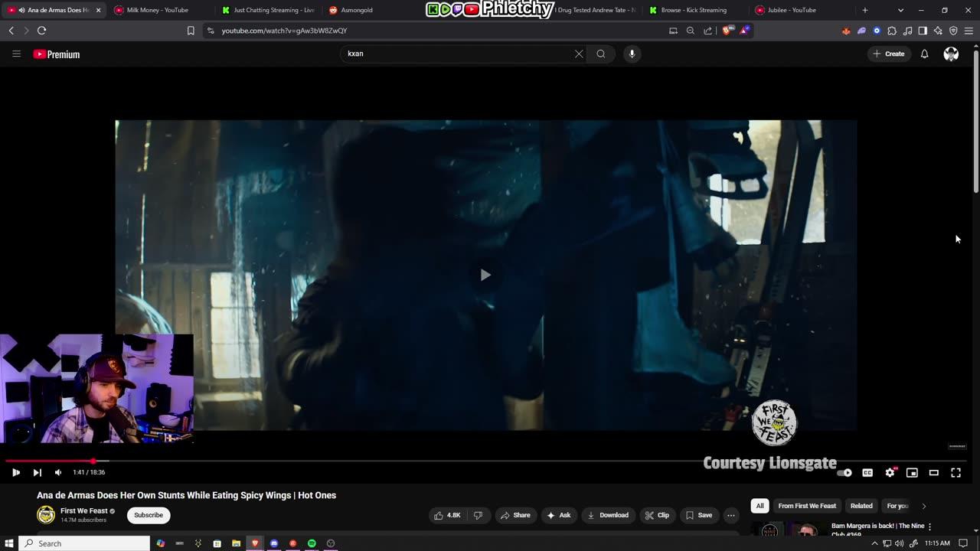The image size is (980, 551).
Task: Open Brave main hamburger menu
Action: [969, 31]
